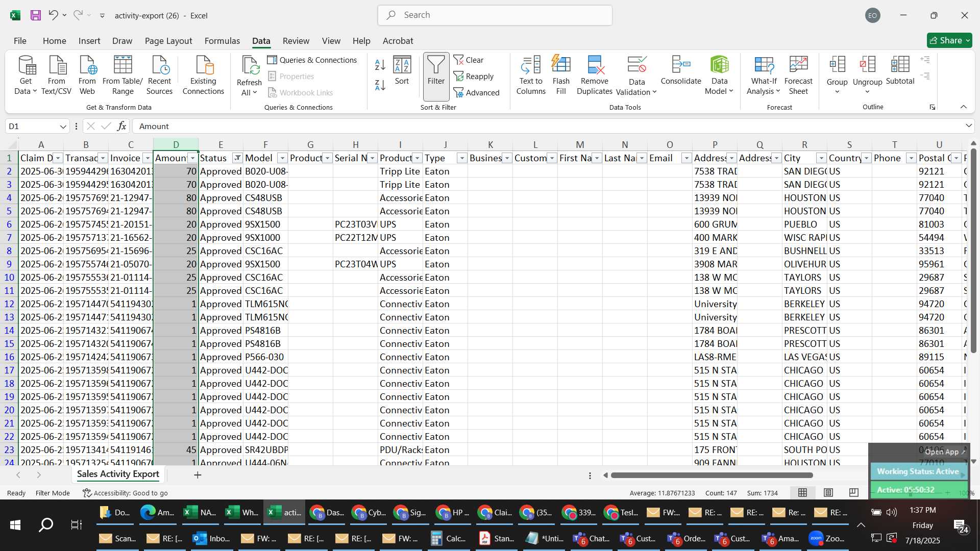
Task: Click Remove Duplicates
Action: click(x=595, y=76)
